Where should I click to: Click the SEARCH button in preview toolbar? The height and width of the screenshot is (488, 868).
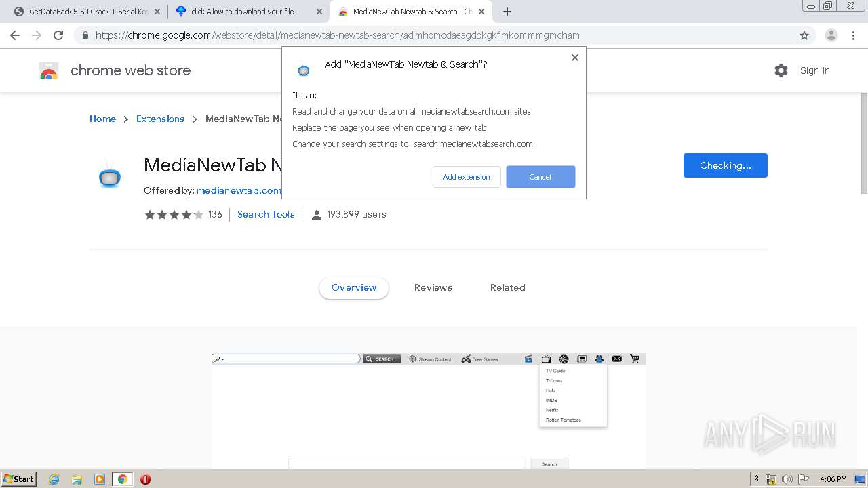click(382, 359)
